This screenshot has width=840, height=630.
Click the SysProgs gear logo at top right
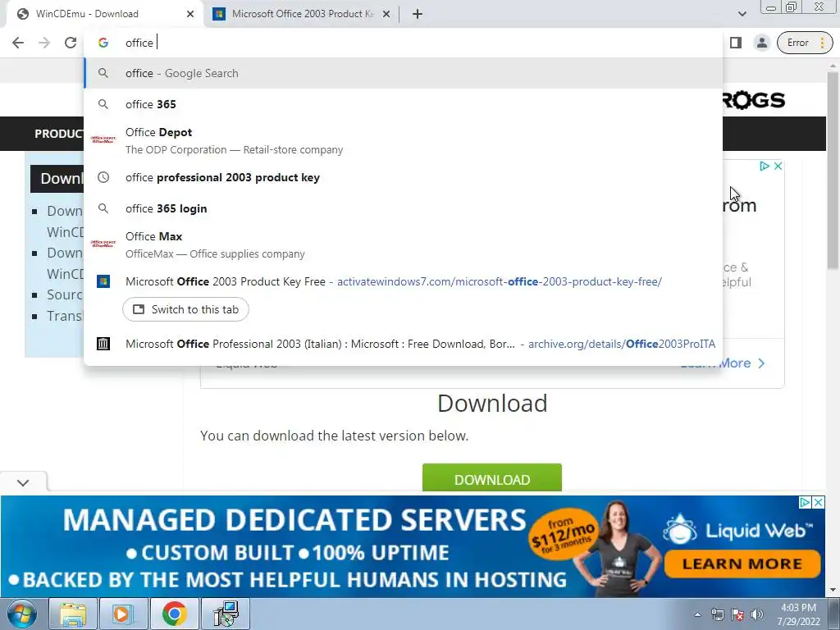753,100
